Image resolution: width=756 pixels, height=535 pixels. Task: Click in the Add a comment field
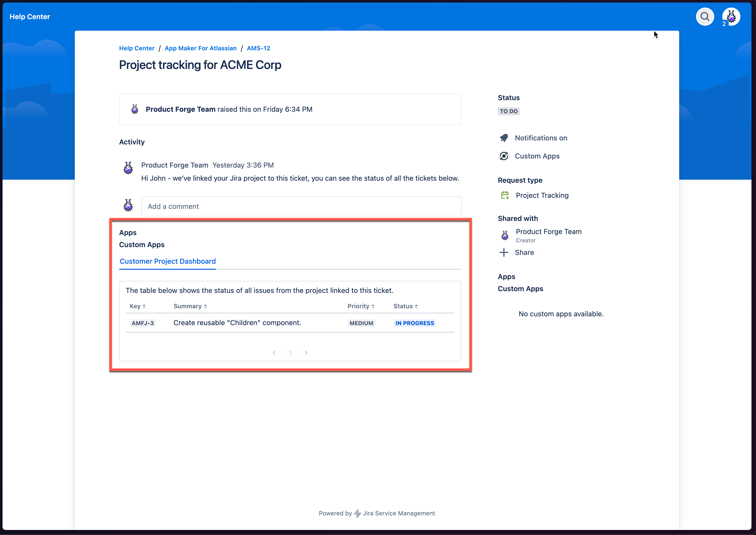(301, 207)
